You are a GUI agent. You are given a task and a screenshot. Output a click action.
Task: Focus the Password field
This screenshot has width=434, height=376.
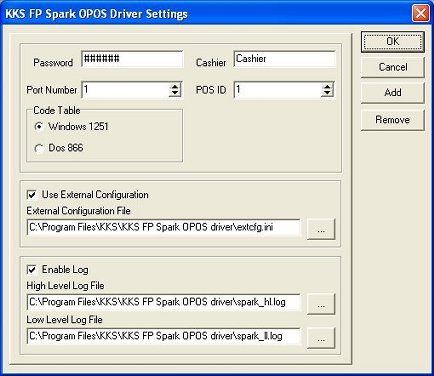[132, 59]
